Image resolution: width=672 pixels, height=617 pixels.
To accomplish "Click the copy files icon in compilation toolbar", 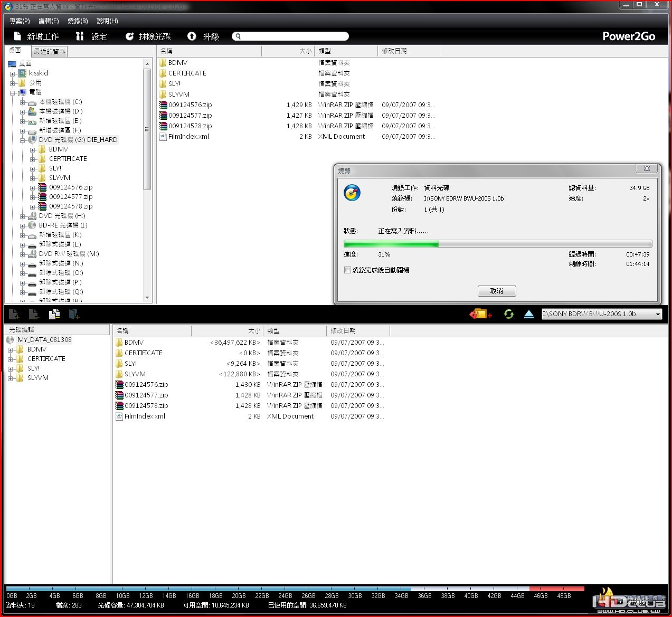I will click(x=54, y=314).
